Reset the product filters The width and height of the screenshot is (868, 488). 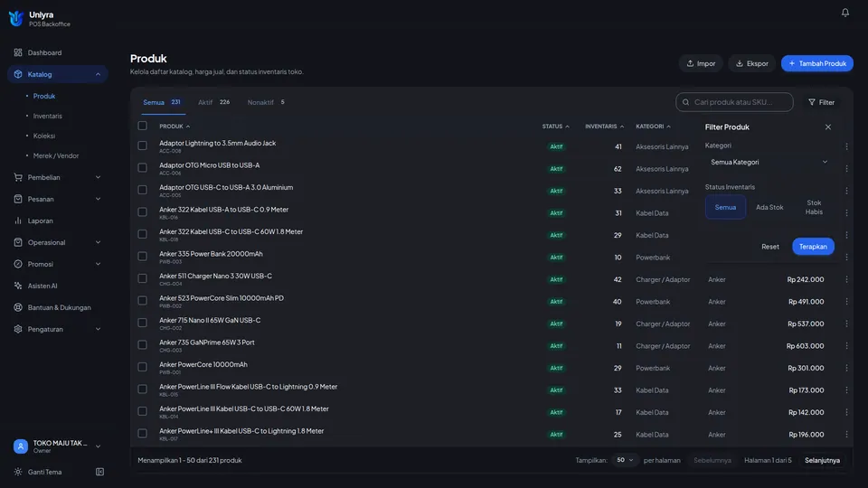click(x=770, y=247)
